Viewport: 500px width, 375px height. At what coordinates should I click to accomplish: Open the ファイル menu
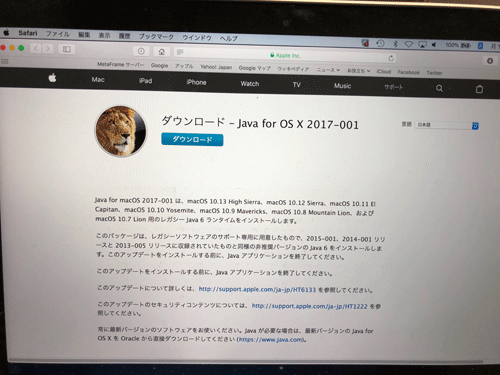point(58,34)
